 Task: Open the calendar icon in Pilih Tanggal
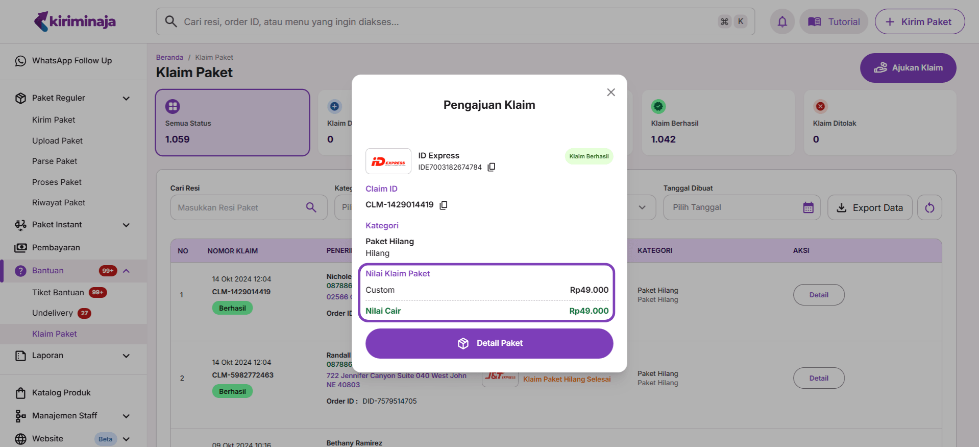click(x=808, y=207)
